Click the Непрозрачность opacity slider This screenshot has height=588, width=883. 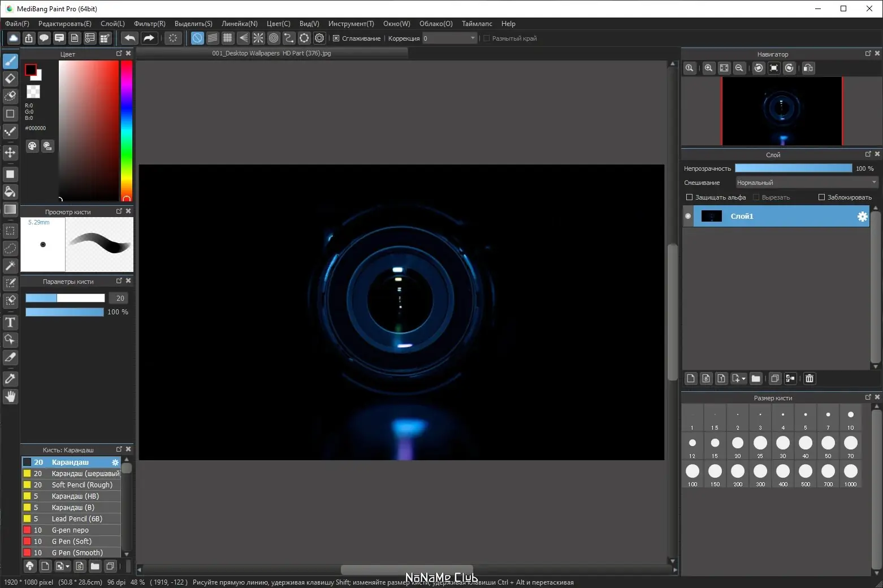793,168
